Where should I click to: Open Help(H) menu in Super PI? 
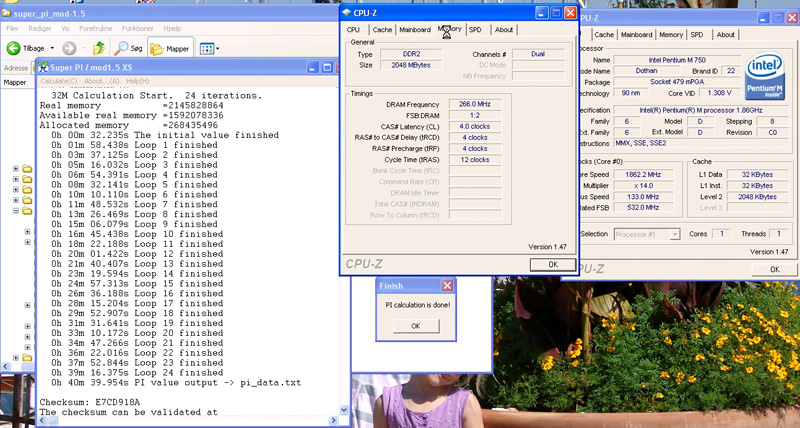coord(137,81)
